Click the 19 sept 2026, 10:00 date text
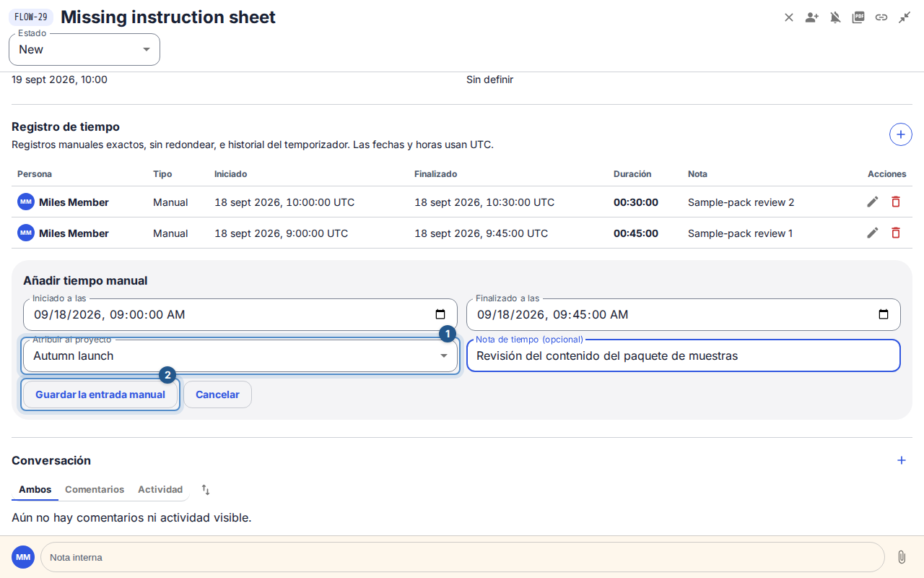 [x=59, y=79]
